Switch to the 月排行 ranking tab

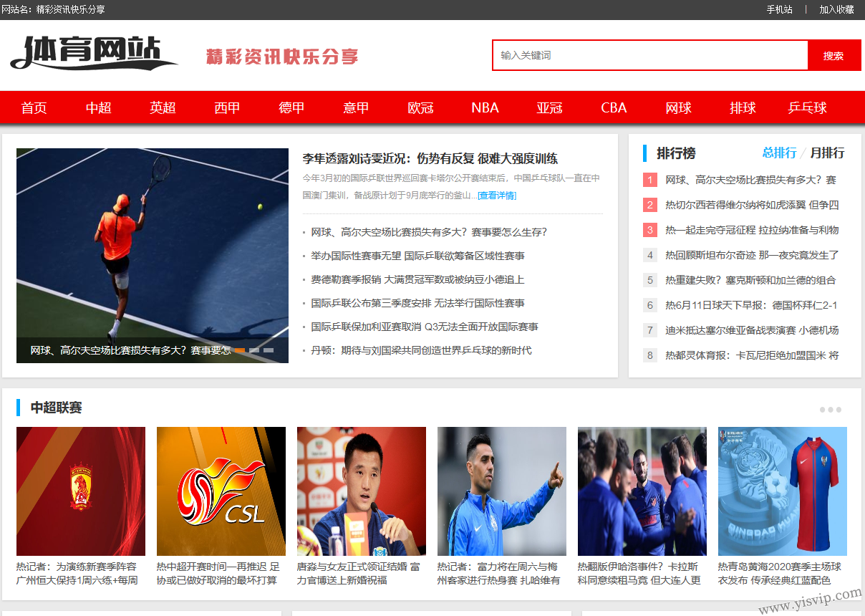827,153
